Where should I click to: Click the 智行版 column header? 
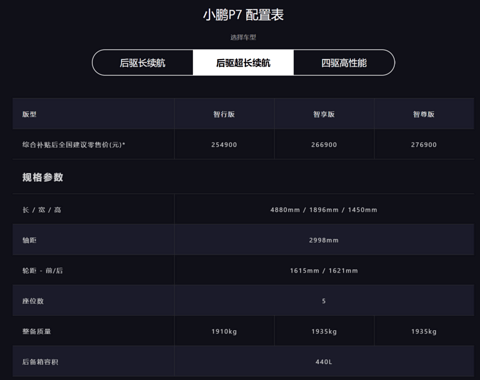[x=224, y=114]
